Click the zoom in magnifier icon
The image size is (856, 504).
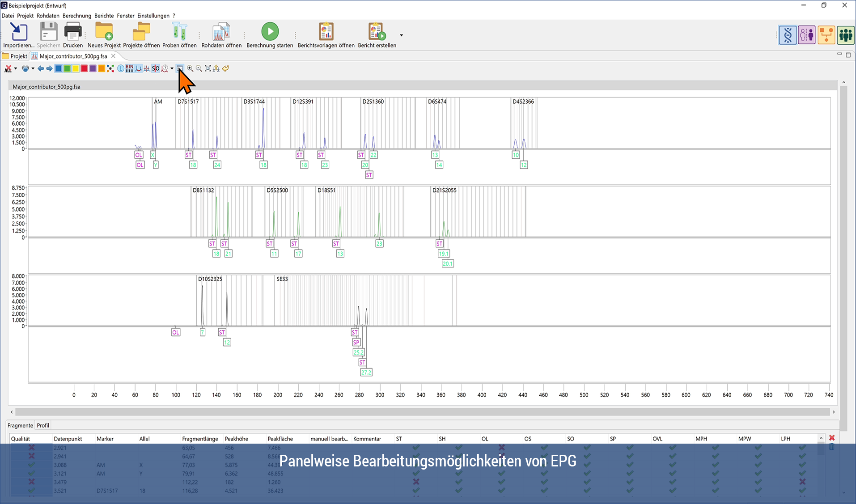tap(190, 68)
